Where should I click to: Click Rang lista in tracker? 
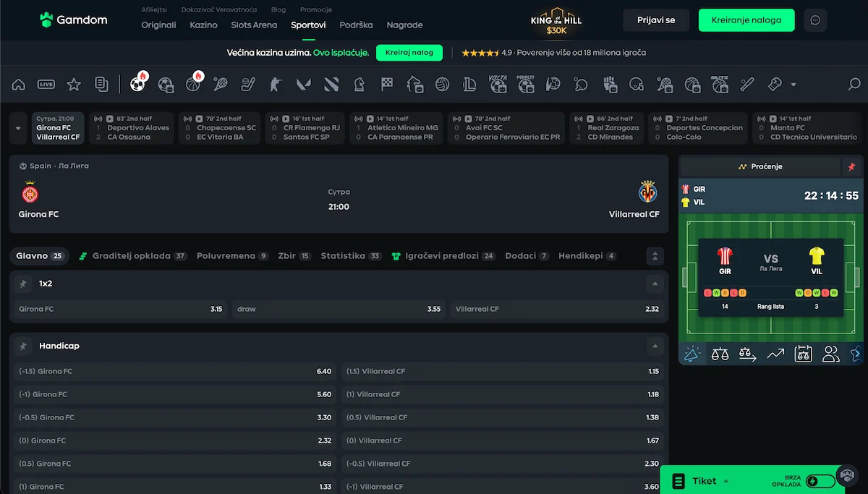pos(770,306)
